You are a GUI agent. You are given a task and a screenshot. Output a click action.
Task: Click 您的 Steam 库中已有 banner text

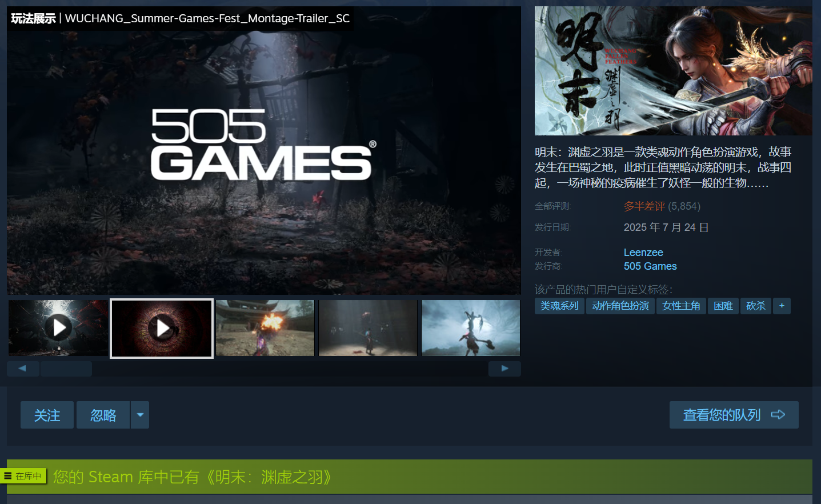coord(193,477)
